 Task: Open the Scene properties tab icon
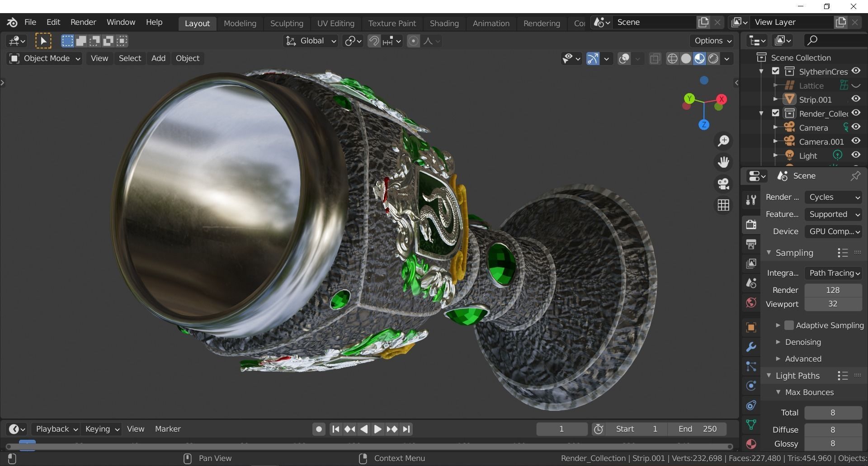point(751,283)
